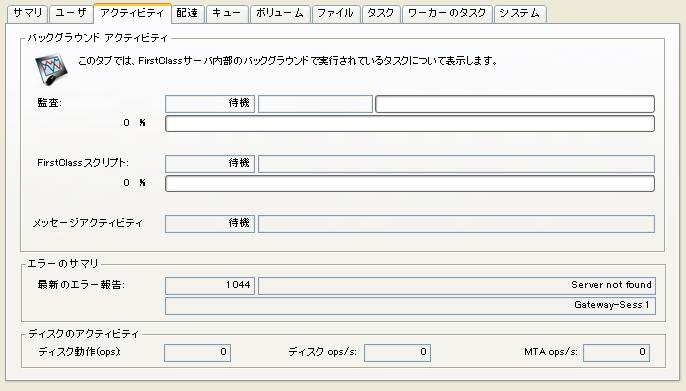Open the 配達 tab
This screenshot has height=391, width=686.
click(187, 14)
